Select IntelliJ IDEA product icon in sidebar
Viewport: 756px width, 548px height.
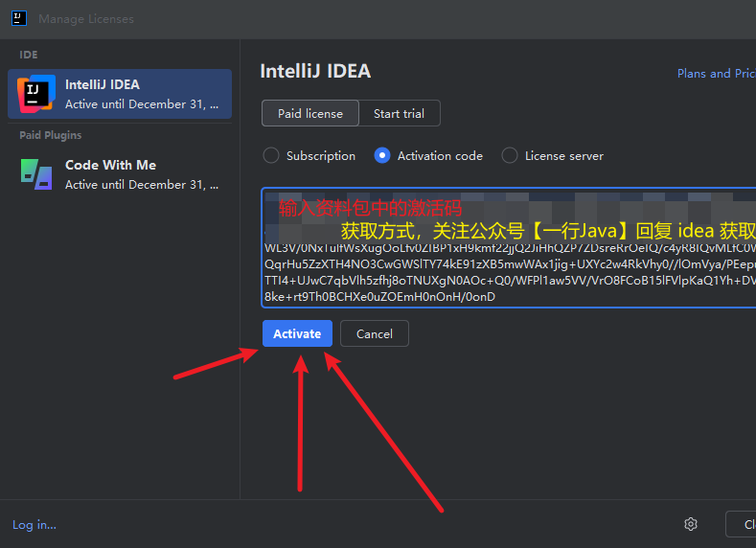point(36,94)
